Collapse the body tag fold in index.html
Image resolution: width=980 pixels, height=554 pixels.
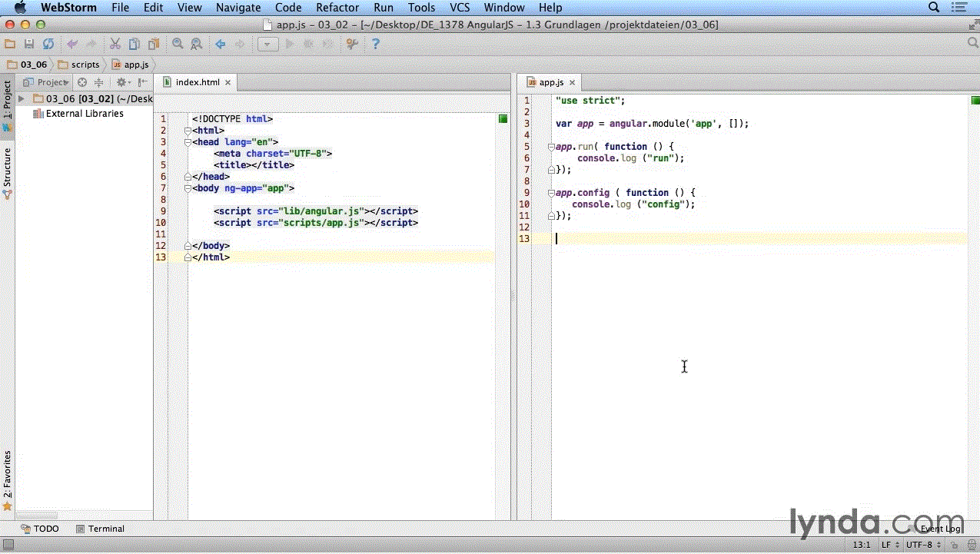click(x=188, y=188)
